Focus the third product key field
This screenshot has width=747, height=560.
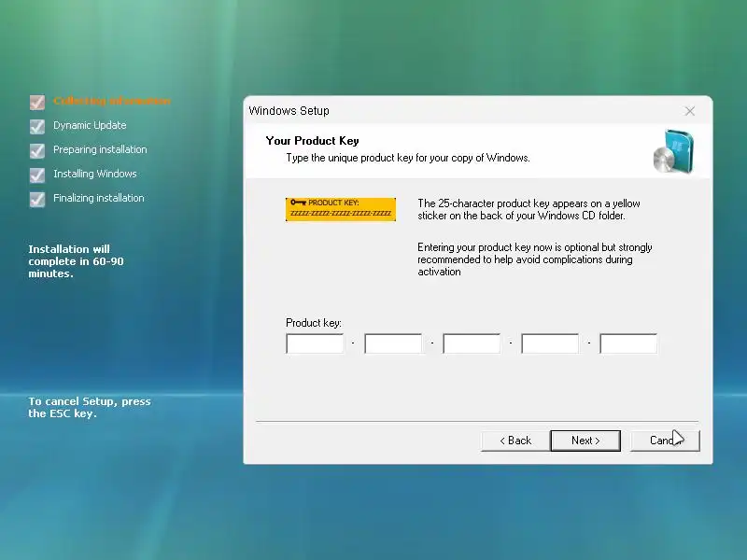pos(472,343)
